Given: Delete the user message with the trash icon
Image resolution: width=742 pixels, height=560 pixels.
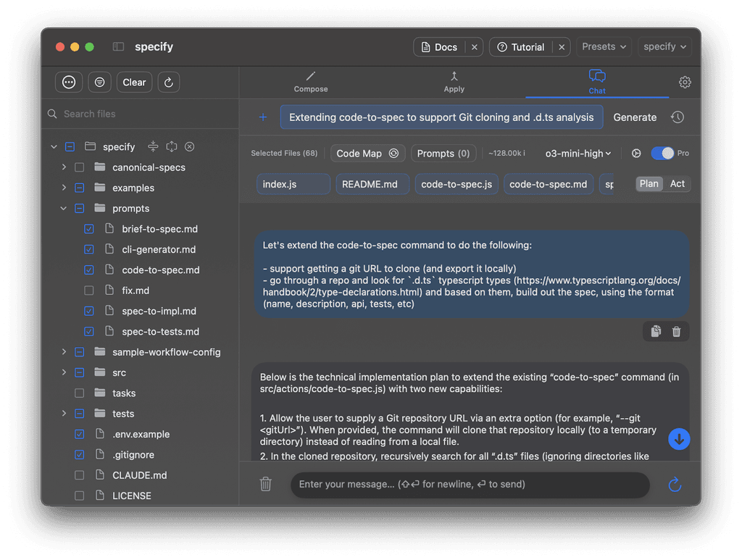Looking at the screenshot, I should pos(676,331).
